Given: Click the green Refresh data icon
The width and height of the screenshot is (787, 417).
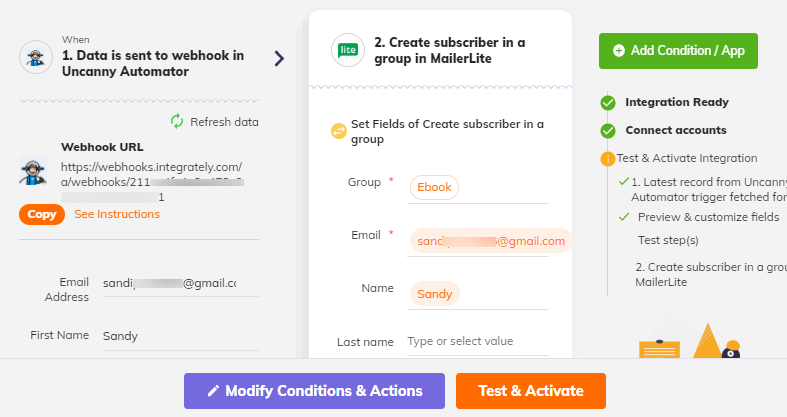Looking at the screenshot, I should pos(177,121).
